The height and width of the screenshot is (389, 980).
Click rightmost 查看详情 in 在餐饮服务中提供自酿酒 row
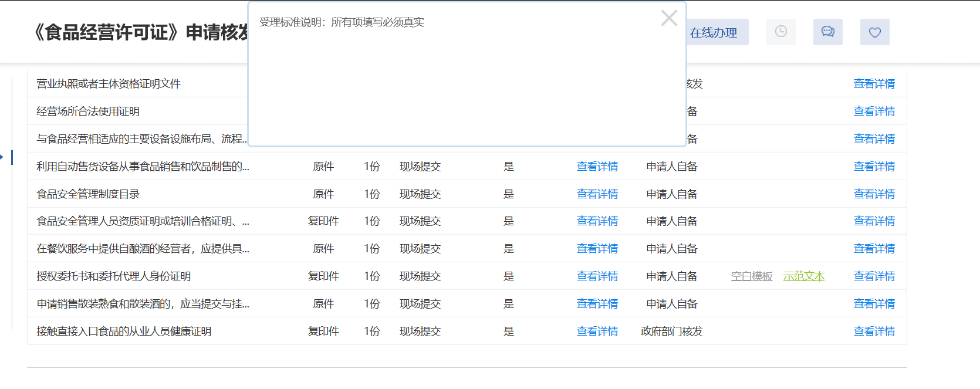[874, 249]
